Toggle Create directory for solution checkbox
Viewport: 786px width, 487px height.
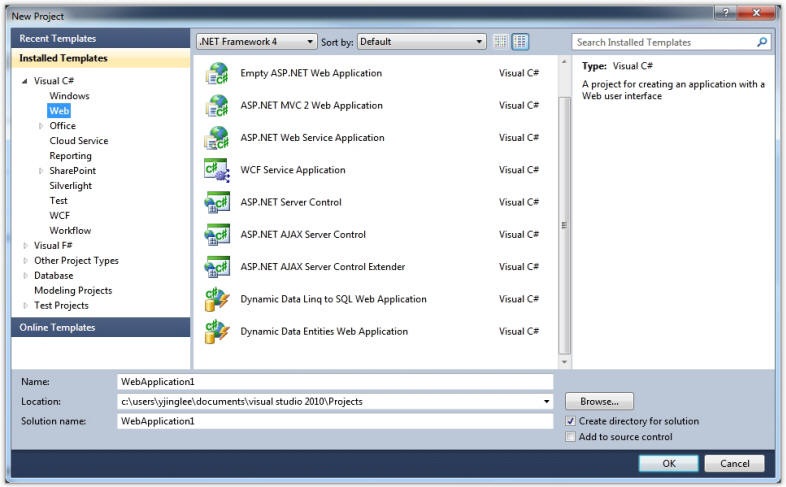(570, 421)
